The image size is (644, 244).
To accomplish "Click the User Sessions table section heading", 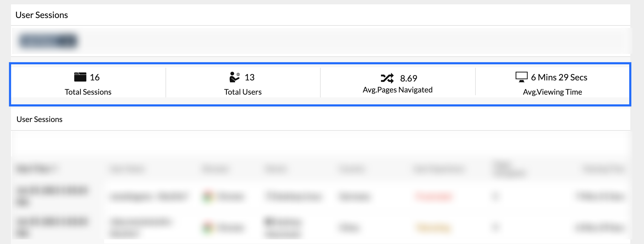I will tap(39, 119).
